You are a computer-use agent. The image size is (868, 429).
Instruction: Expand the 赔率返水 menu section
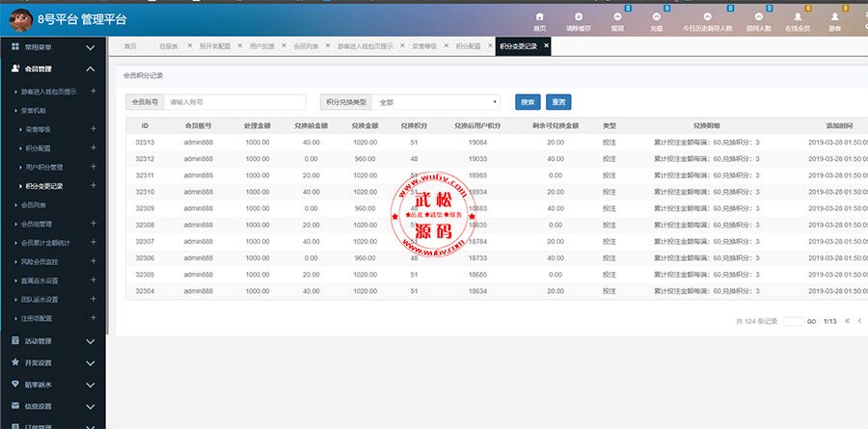(53, 385)
